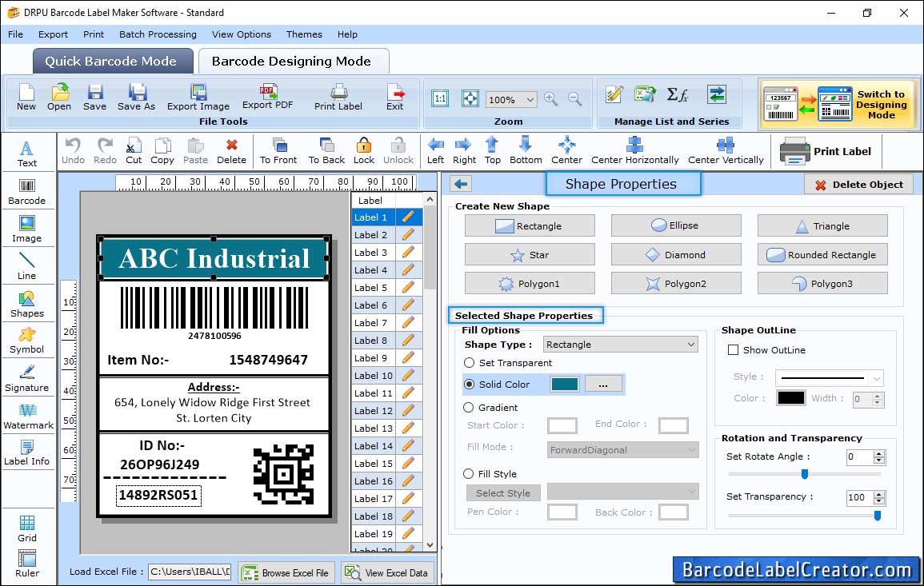Click the Delete toolbar icon
The image size is (924, 586).
tap(231, 151)
